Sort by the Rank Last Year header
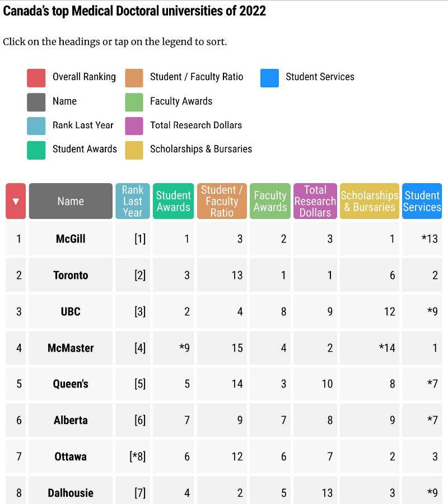Screen dimensions: 448x504 [x=132, y=201]
